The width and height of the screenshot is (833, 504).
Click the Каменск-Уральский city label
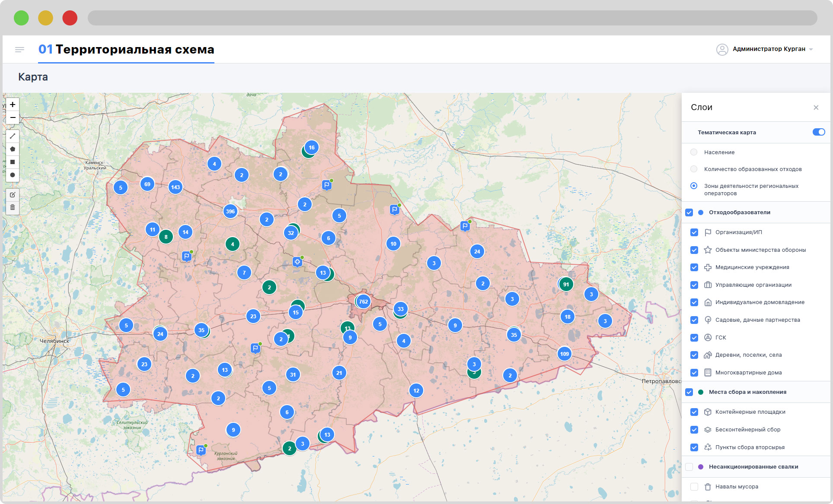[95, 165]
